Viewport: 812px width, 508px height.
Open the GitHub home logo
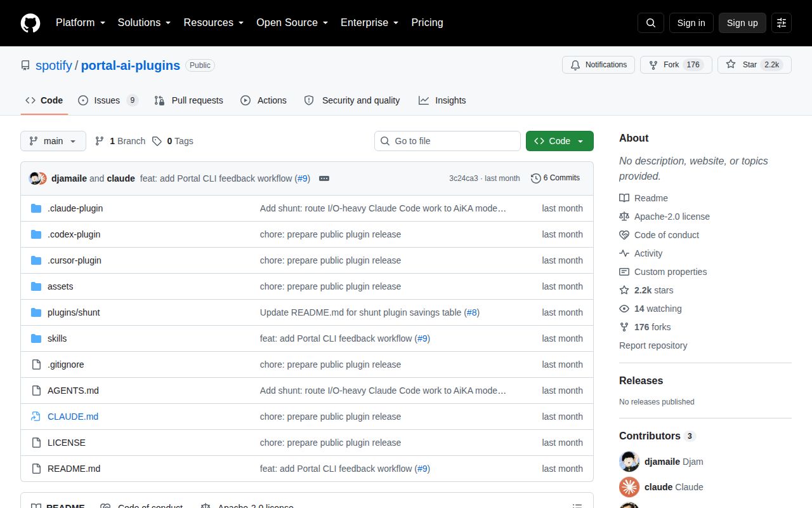coord(30,23)
